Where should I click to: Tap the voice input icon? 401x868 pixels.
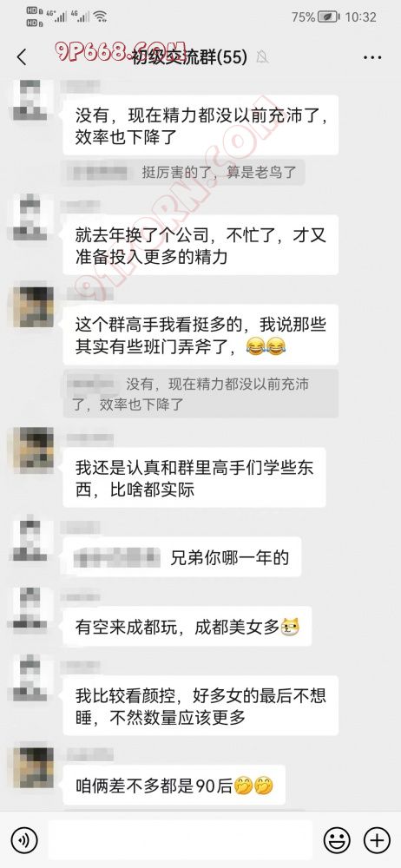(24, 840)
